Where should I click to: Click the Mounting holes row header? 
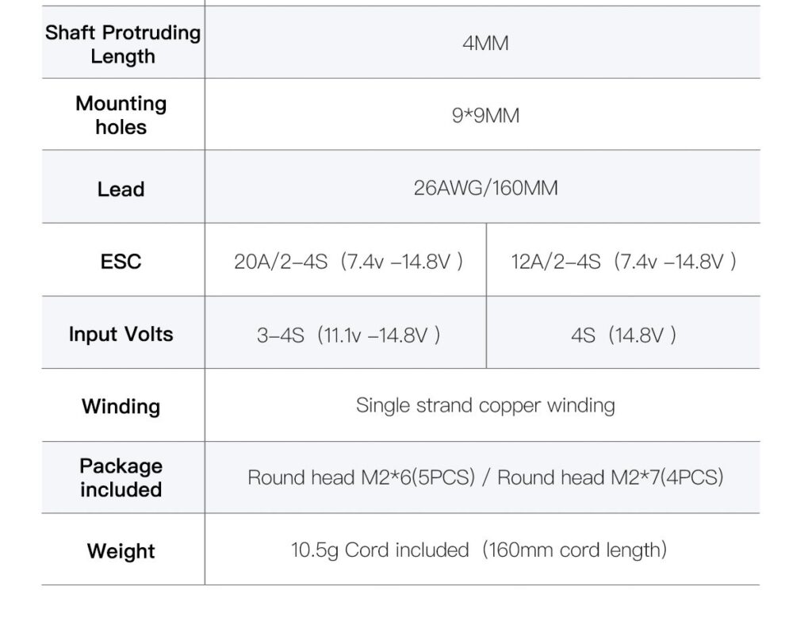(x=121, y=115)
